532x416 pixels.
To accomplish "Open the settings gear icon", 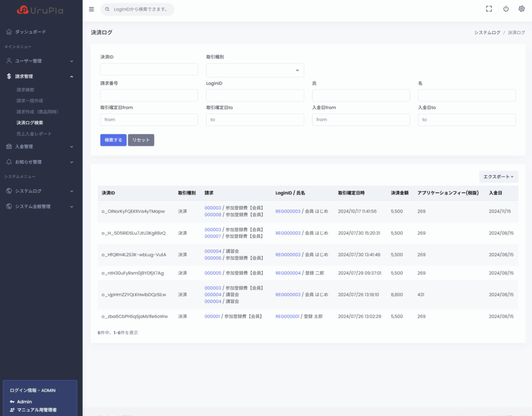I will 522,9.
